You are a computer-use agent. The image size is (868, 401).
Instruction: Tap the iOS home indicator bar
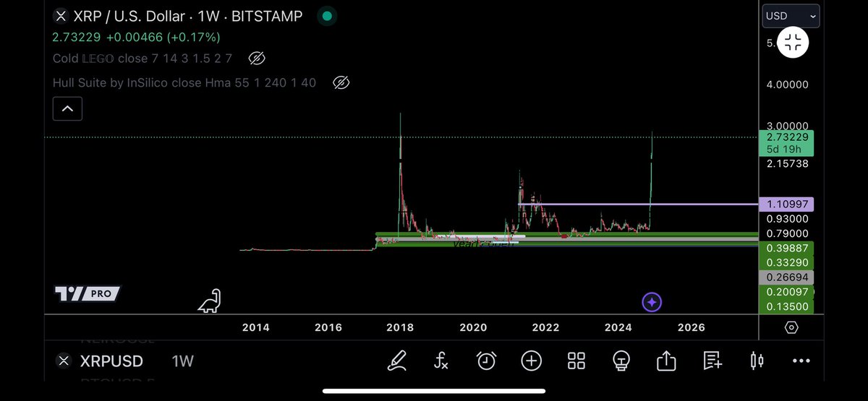434,391
